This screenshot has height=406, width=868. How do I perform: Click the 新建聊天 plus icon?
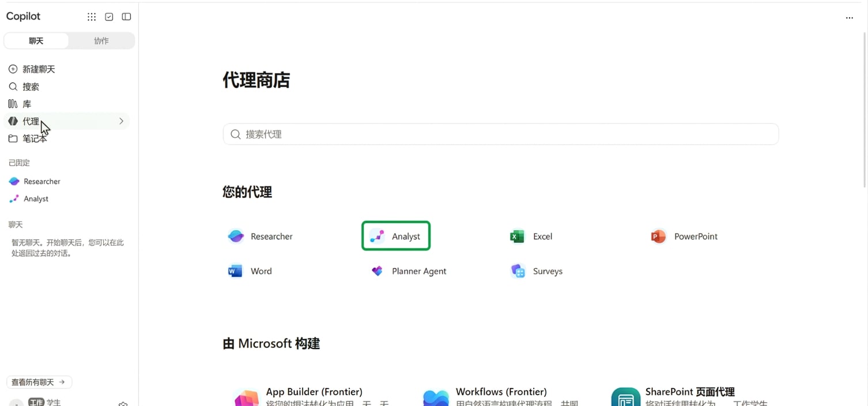pos(13,69)
